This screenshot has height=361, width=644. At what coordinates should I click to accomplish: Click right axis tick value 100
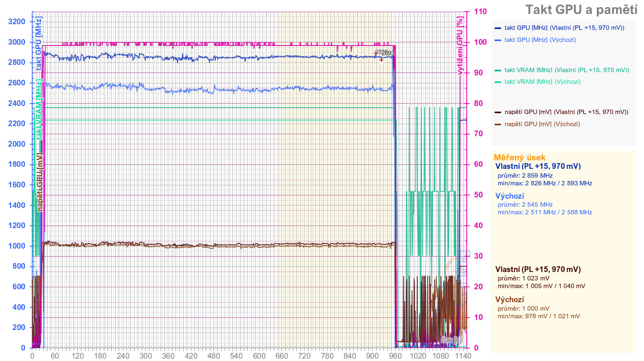coord(480,42)
